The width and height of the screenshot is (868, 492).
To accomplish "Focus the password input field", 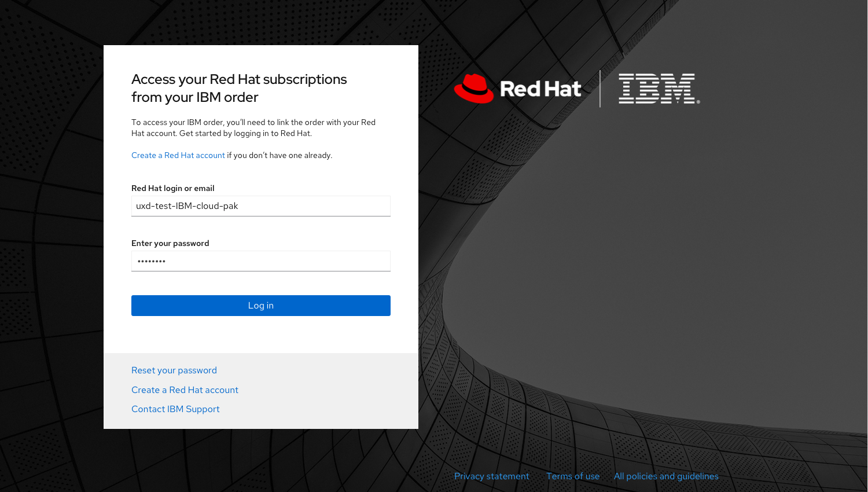I will 261,261.
